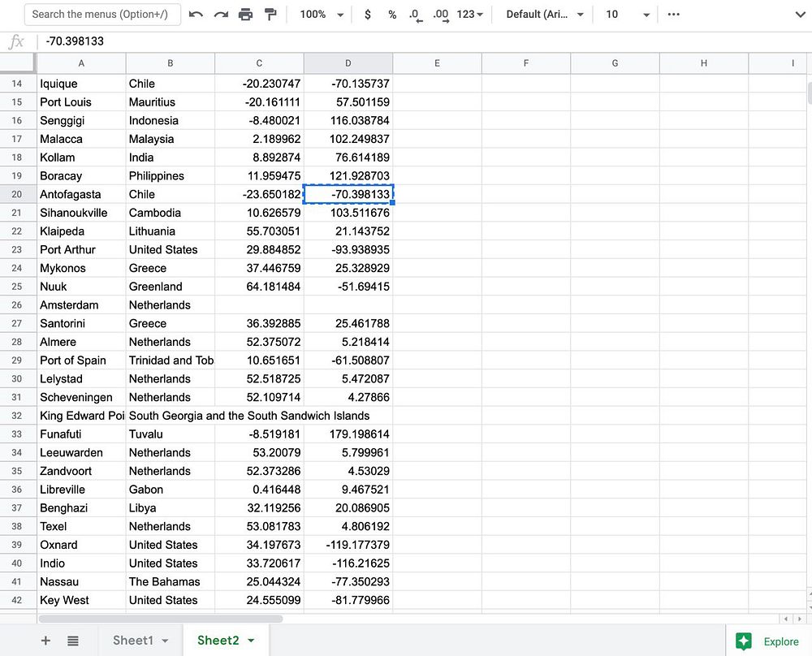Click the cell containing Klaipeda

coord(81,231)
